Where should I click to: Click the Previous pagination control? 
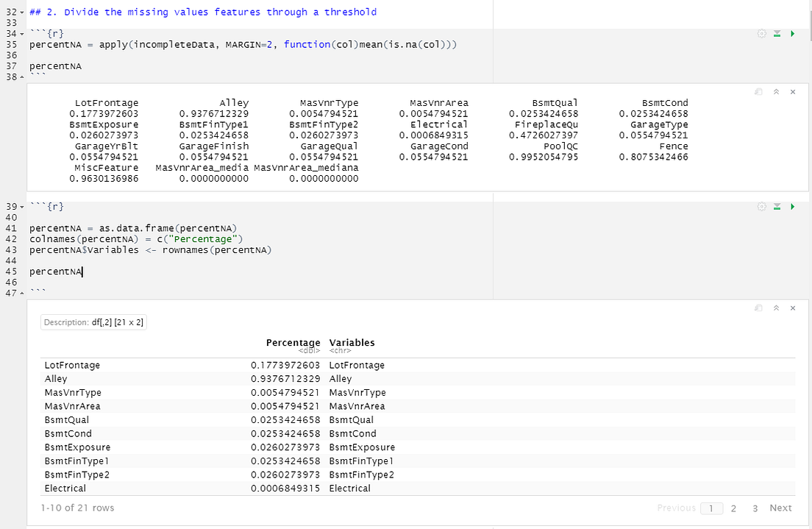pyautogui.click(x=677, y=508)
